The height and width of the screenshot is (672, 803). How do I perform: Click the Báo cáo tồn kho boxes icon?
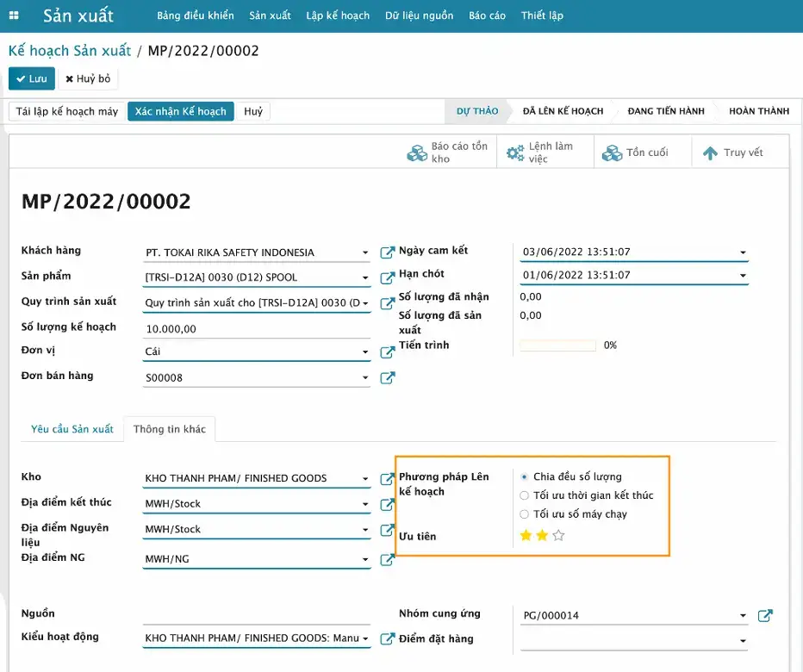(x=418, y=153)
